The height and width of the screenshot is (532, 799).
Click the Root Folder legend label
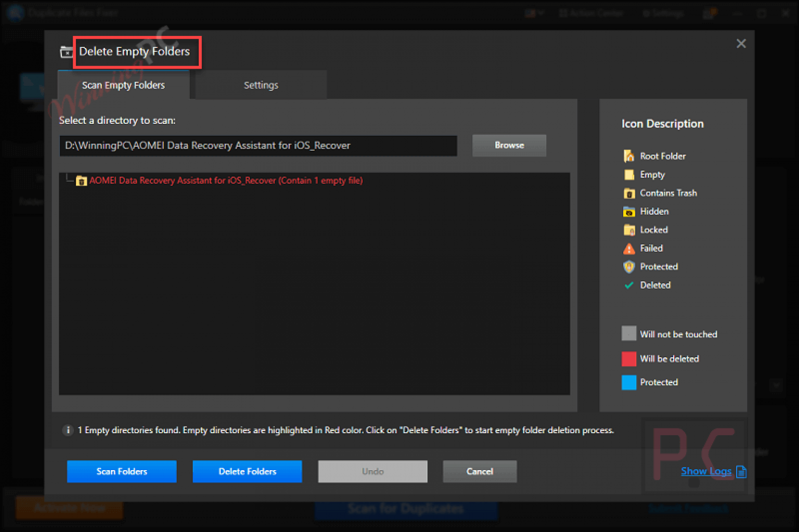pos(663,156)
